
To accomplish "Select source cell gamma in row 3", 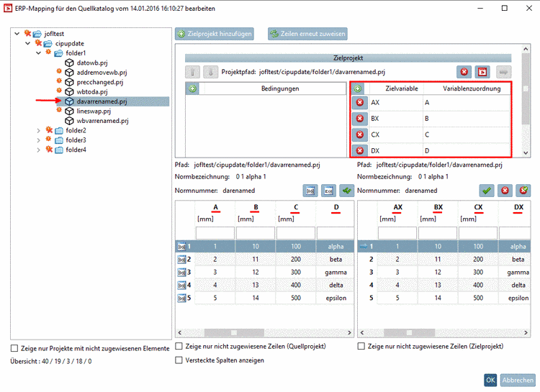I will pos(336,272).
